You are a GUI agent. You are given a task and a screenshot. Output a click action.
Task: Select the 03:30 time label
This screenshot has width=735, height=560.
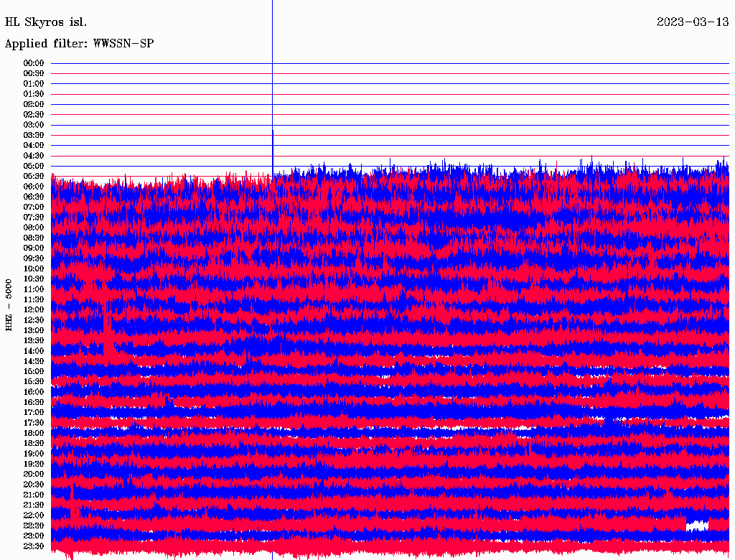point(34,135)
